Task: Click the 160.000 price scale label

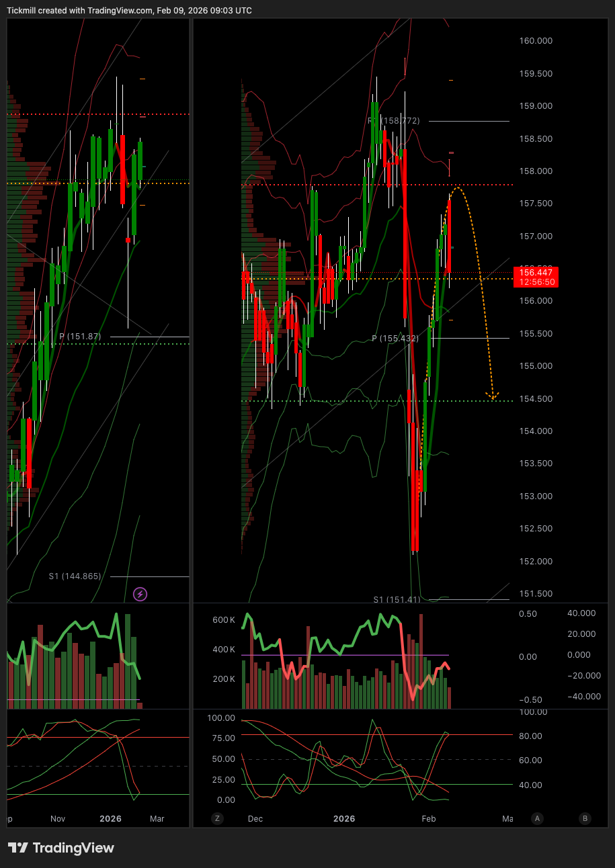Action: (x=536, y=41)
